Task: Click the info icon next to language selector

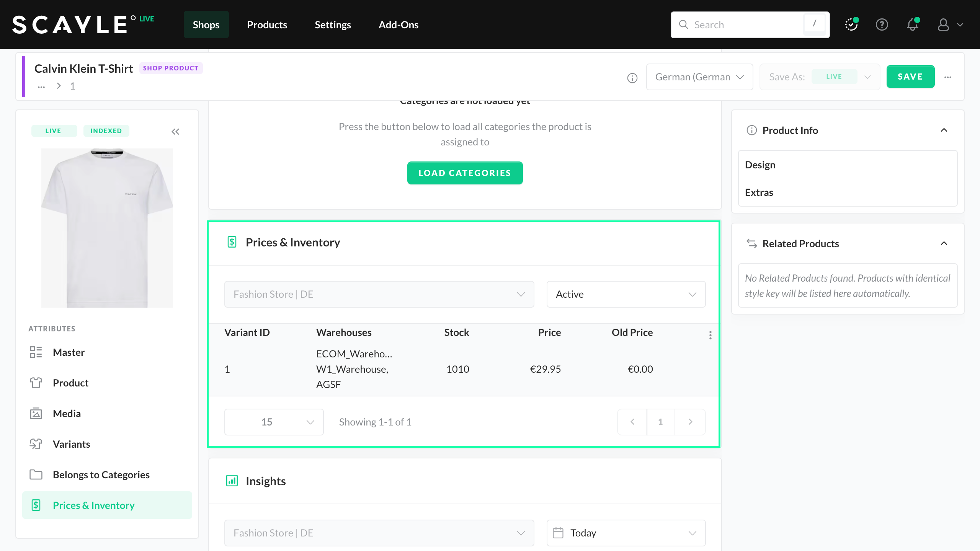Action: click(x=632, y=78)
